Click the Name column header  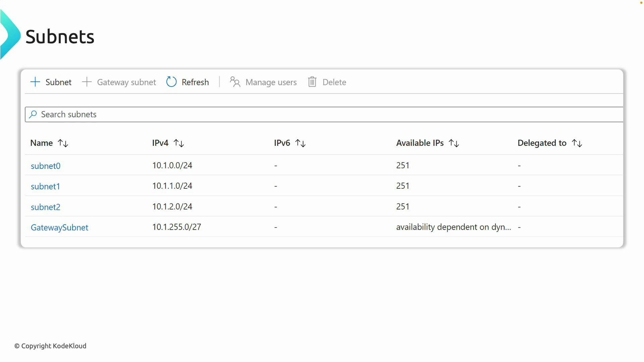tap(41, 143)
